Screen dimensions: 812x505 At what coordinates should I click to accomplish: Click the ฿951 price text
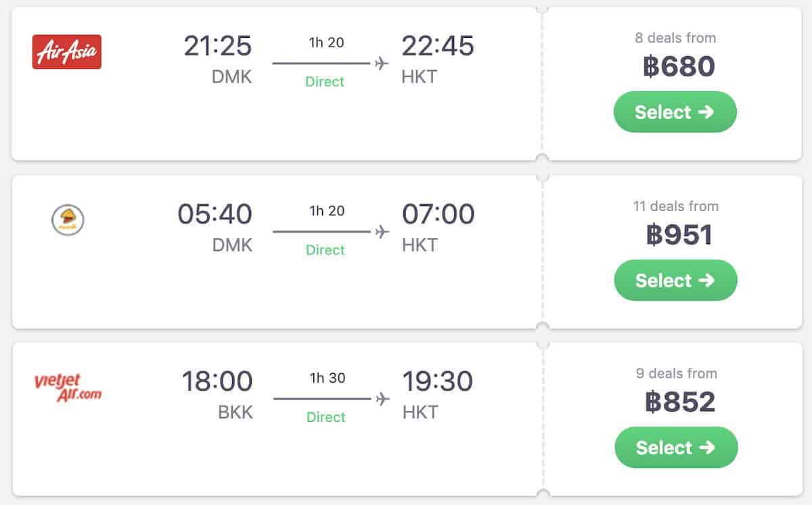679,235
